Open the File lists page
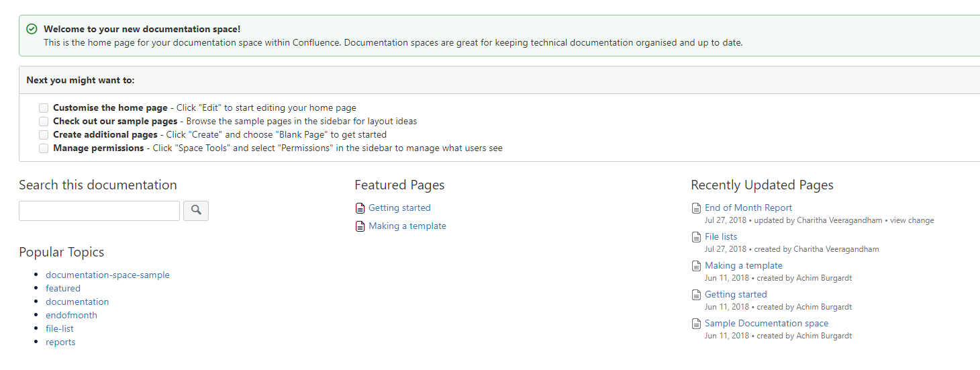 click(x=721, y=237)
